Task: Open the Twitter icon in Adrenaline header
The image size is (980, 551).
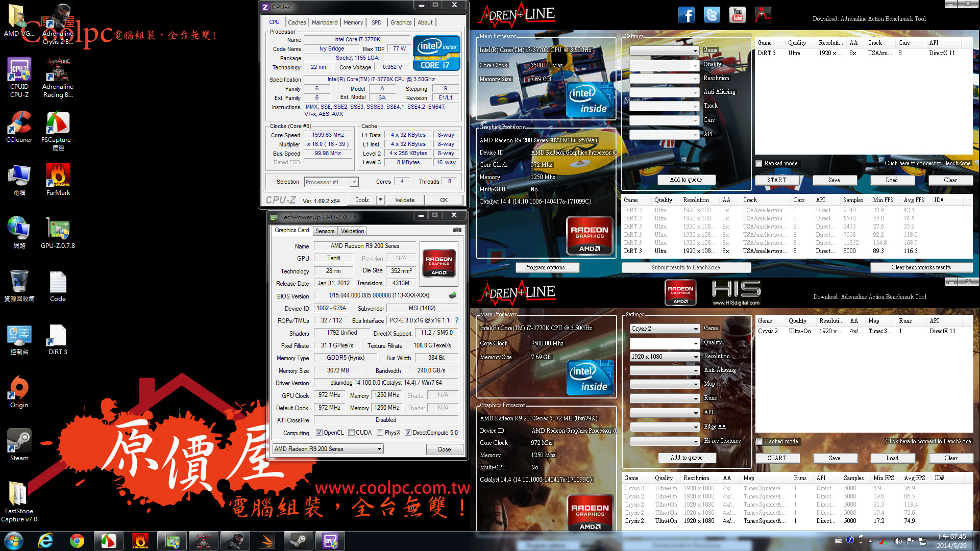Action: 712,15
